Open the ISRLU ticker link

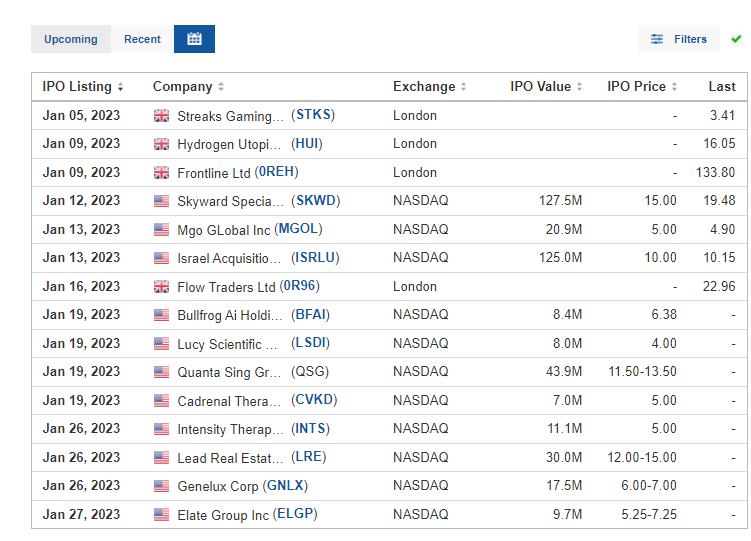(315, 258)
